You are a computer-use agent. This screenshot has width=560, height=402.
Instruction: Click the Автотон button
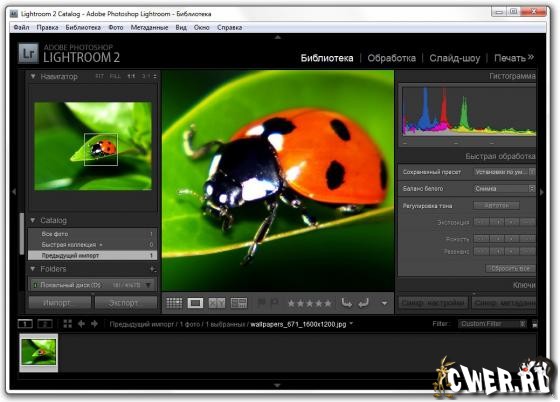coord(496,205)
